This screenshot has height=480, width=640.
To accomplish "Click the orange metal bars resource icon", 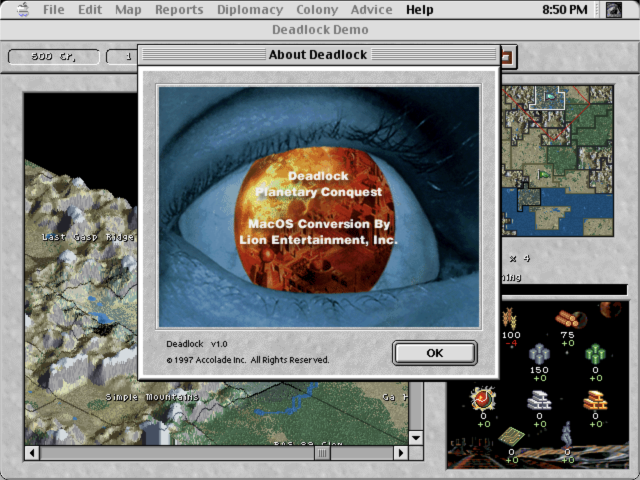I will click(x=595, y=400).
